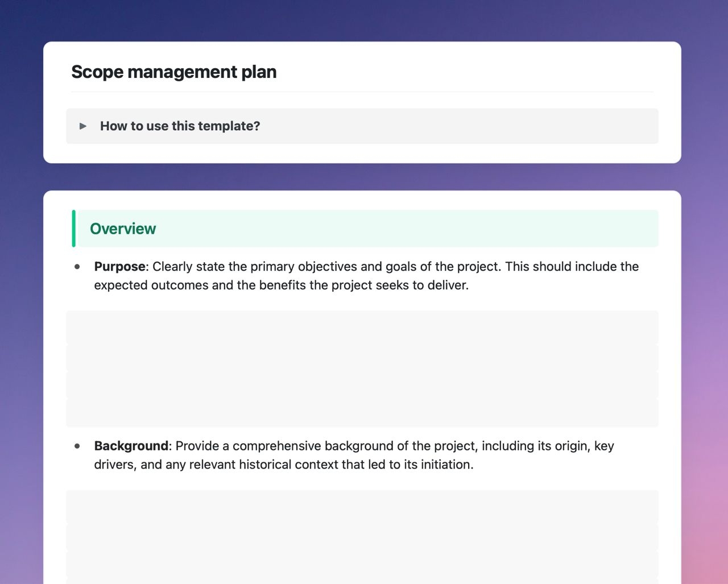Click the bold "Purpose" label

pyautogui.click(x=119, y=267)
